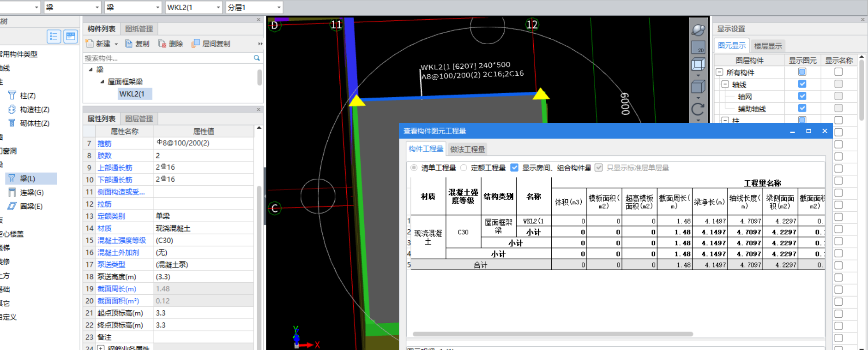Switch to 做法工程量 tab
868x350 pixels.
[467, 149]
